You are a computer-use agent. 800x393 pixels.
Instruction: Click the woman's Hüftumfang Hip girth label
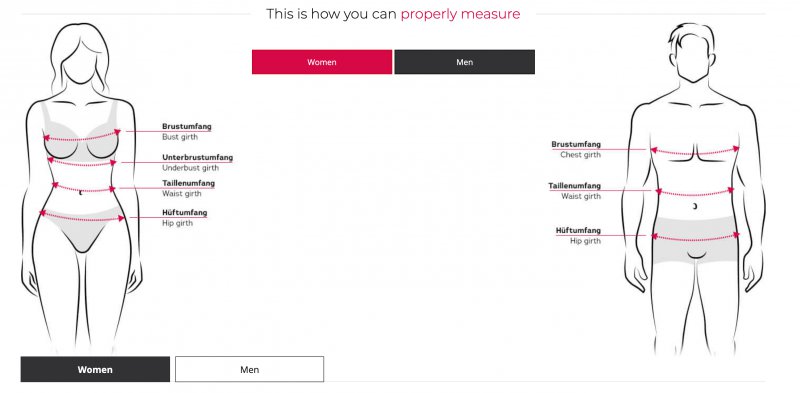click(185, 217)
